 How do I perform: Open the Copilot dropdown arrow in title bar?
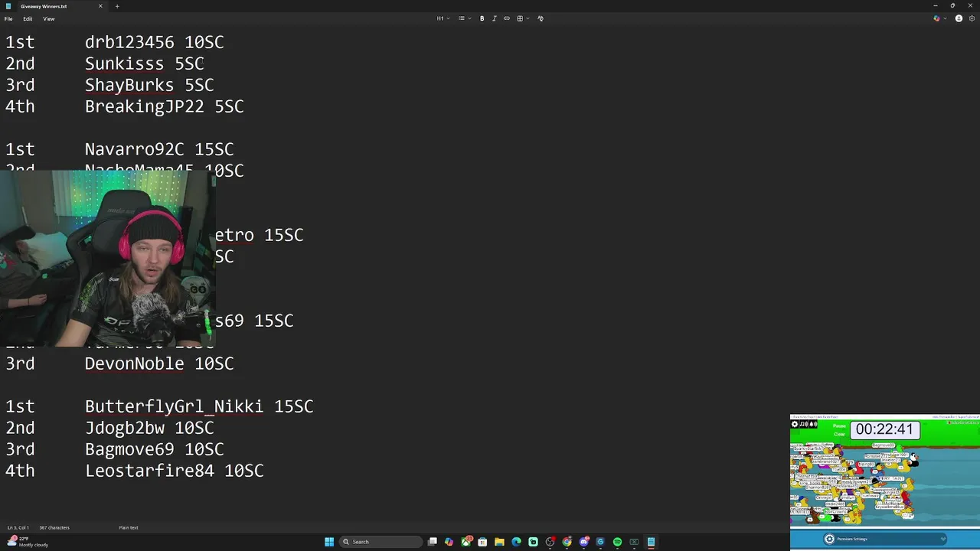[x=945, y=18]
